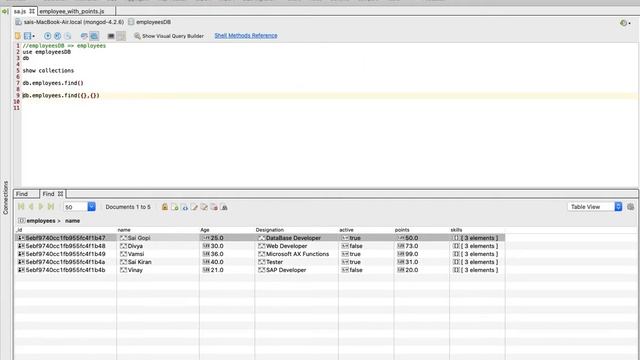Go to previous page of results
The height and width of the screenshot is (360, 640).
(31, 207)
